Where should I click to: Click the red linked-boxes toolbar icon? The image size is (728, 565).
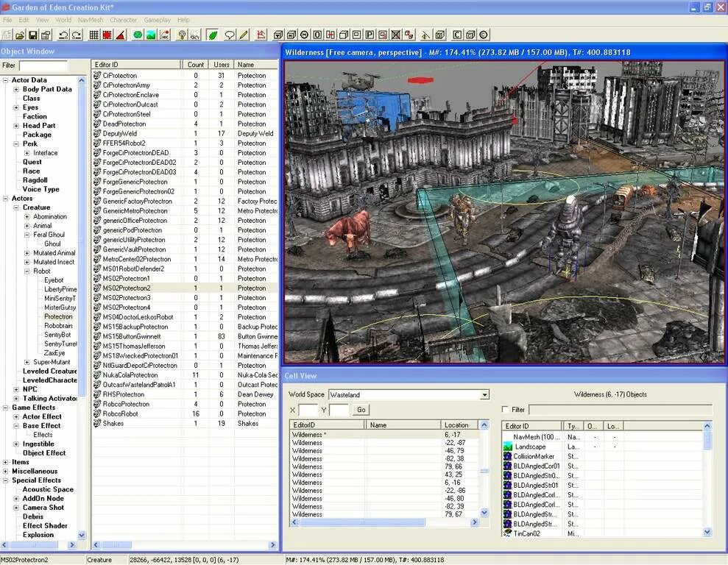(x=409, y=35)
